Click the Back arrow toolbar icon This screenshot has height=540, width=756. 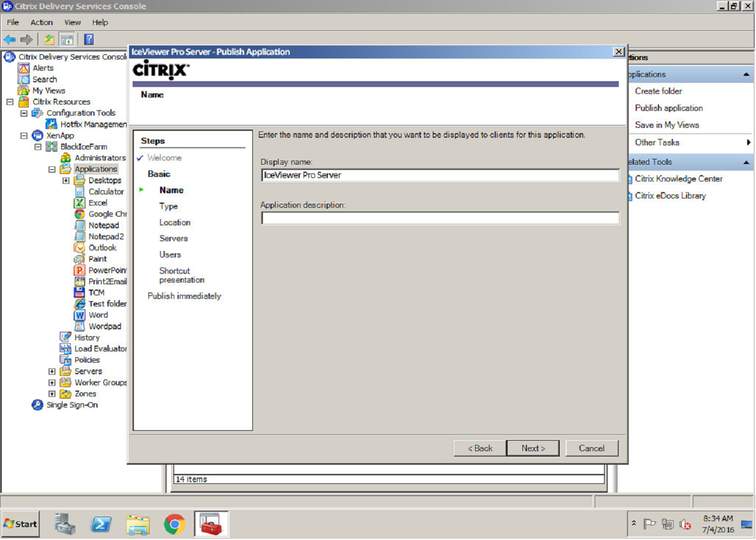click(10, 40)
